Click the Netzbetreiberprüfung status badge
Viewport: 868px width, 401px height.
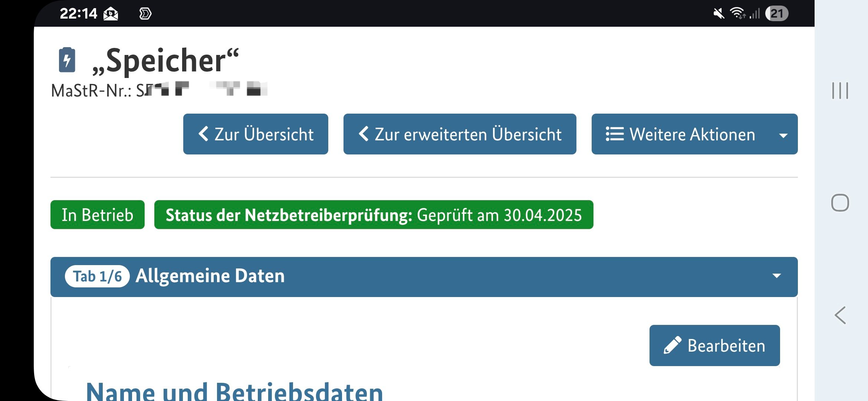coord(374,215)
